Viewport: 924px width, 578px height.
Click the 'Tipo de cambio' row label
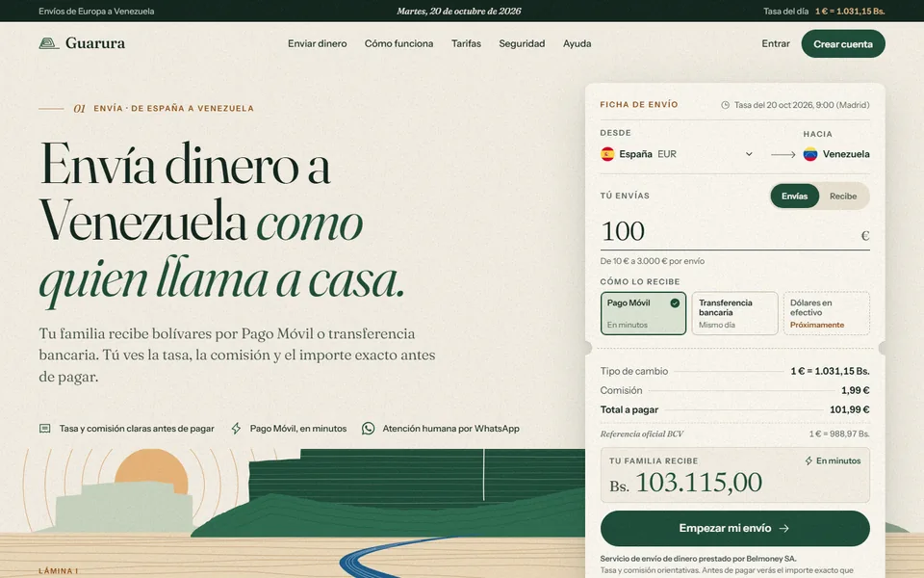click(x=634, y=371)
